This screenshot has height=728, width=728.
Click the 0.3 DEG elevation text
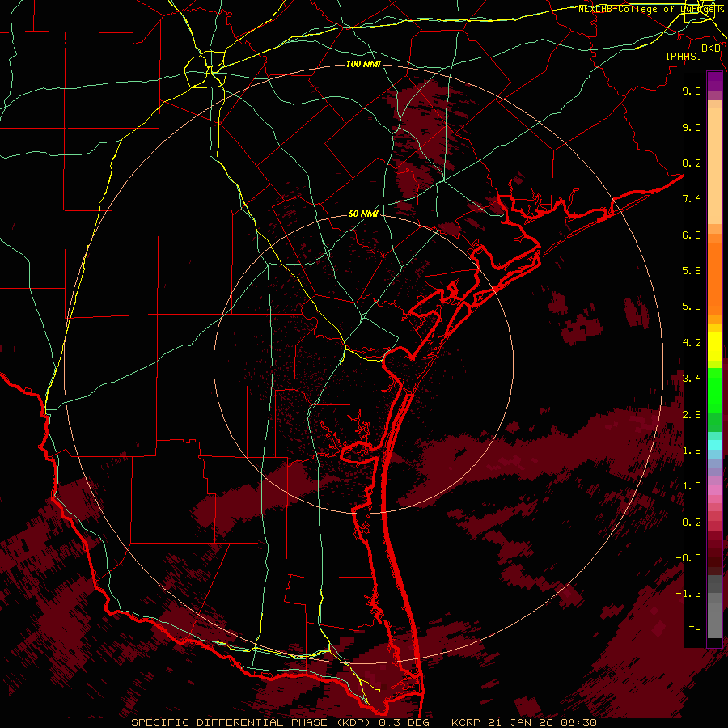(405, 722)
